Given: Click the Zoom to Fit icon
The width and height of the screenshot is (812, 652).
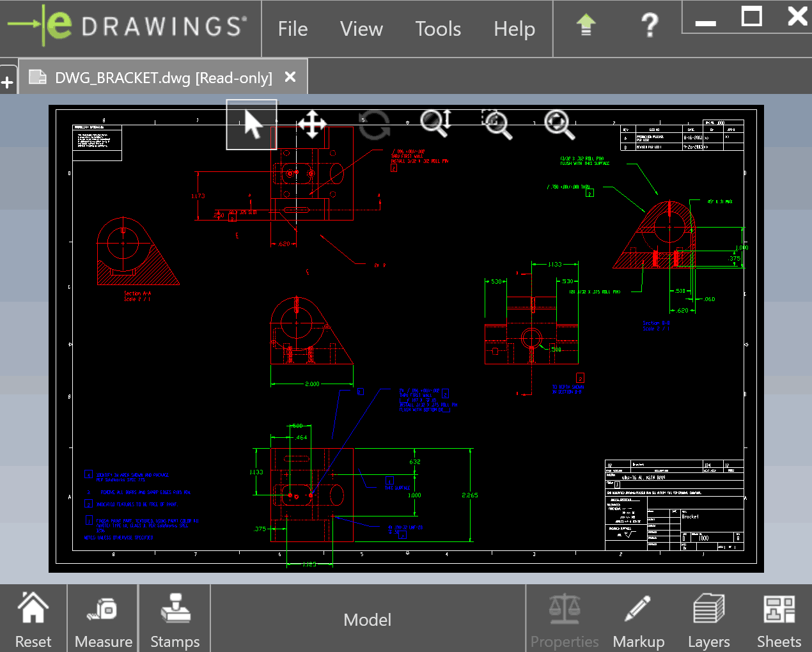Looking at the screenshot, I should coord(559,124).
